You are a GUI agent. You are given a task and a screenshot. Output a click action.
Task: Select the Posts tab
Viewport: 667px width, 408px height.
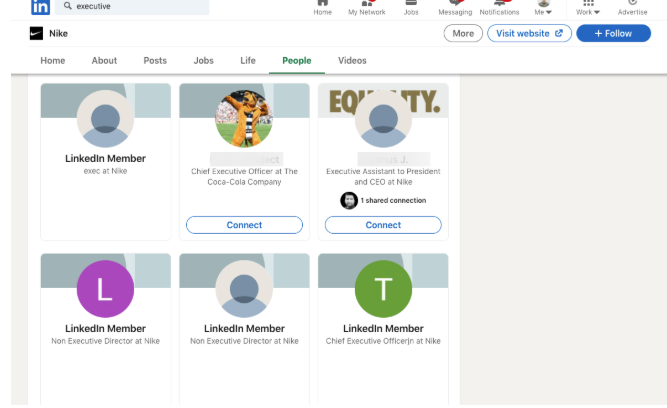[x=155, y=61]
